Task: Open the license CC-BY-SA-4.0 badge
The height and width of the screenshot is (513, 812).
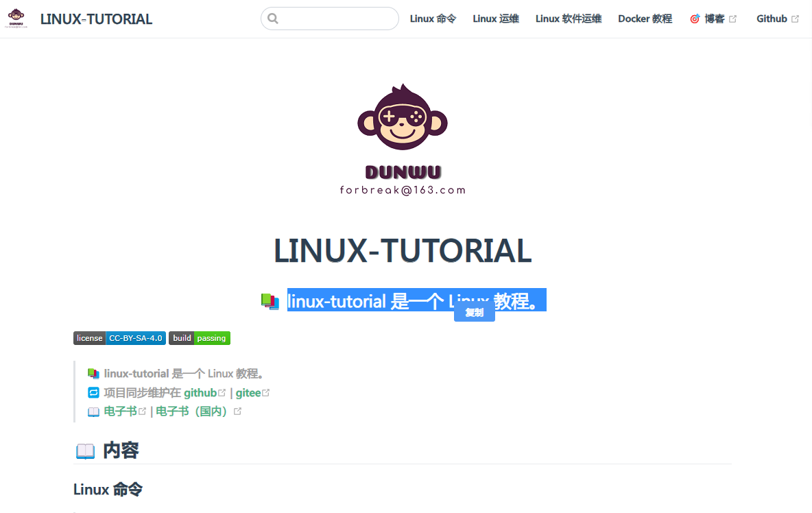Action: pyautogui.click(x=119, y=338)
